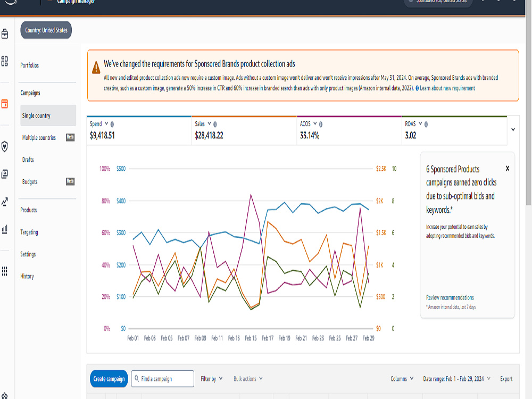The width and height of the screenshot is (532, 399).
Task: Click the Feb 15 x-axis label
Action: point(251,338)
